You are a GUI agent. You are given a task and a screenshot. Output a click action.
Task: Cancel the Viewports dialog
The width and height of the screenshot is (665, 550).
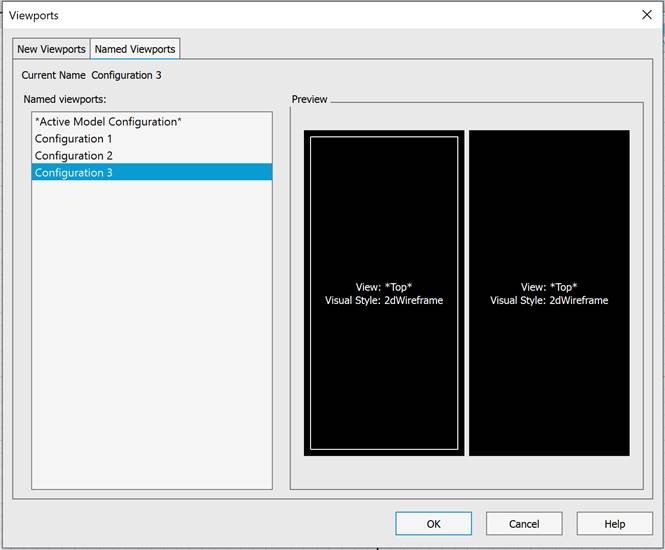tap(524, 523)
